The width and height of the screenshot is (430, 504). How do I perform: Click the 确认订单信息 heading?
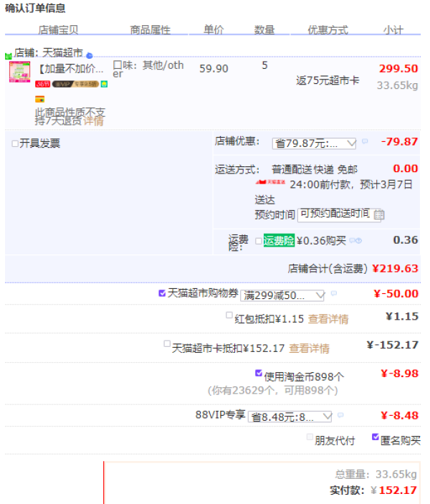[x=35, y=8]
